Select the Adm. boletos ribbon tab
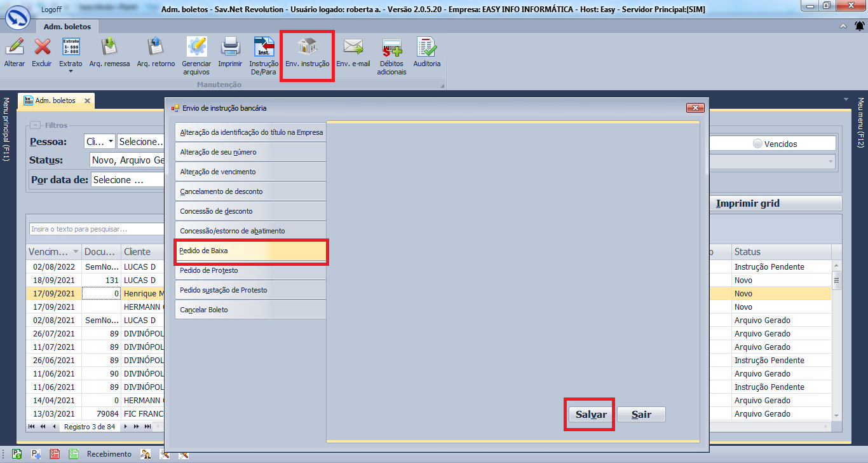This screenshot has width=868, height=463. [x=67, y=27]
